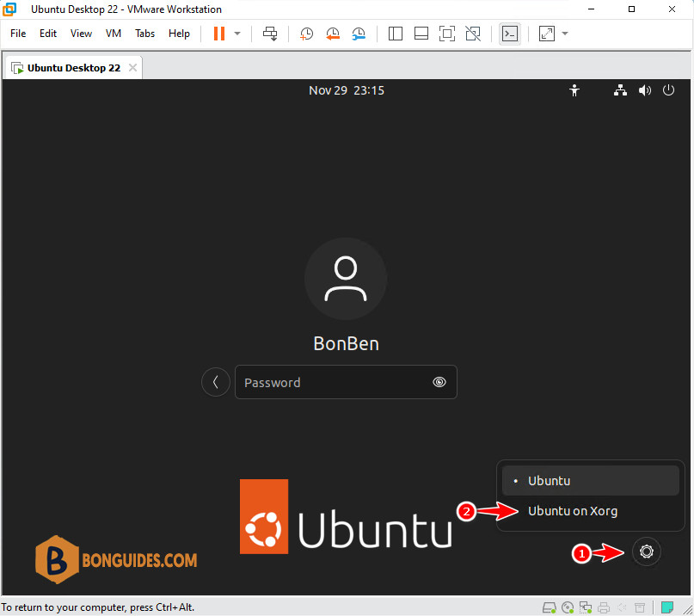Image resolution: width=694 pixels, height=616 pixels.
Task: Click the message log note icon
Action: [x=667, y=607]
